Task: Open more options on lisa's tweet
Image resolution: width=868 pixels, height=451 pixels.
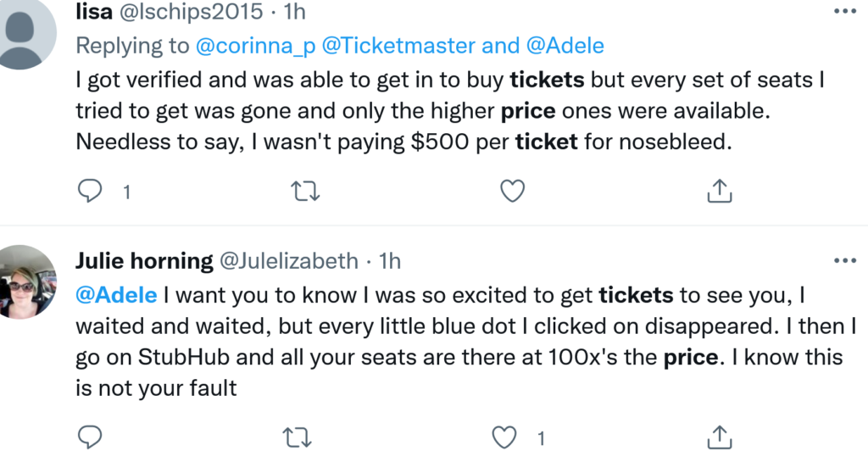Action: [845, 12]
